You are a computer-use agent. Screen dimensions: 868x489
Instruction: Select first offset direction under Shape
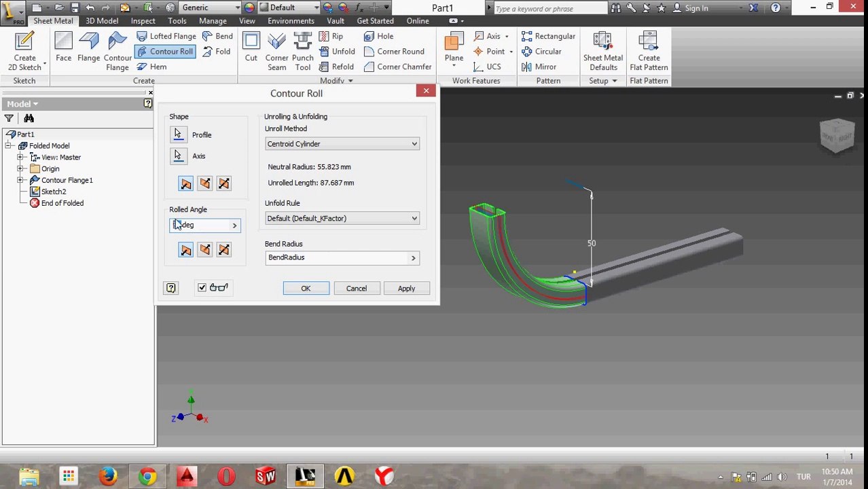click(x=185, y=183)
